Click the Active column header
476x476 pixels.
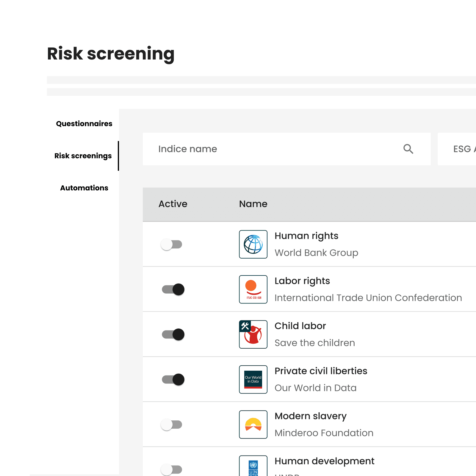[x=173, y=204]
